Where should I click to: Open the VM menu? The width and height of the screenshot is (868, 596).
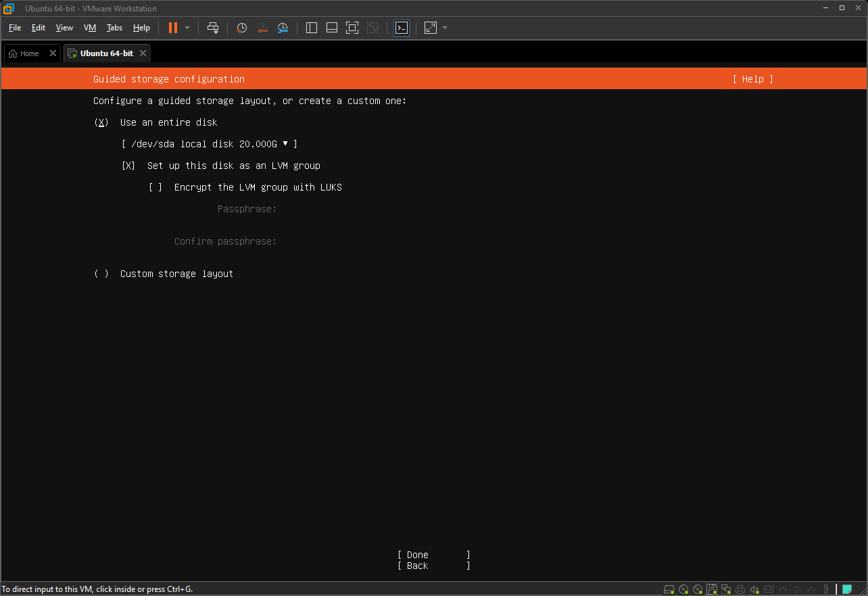click(x=90, y=28)
